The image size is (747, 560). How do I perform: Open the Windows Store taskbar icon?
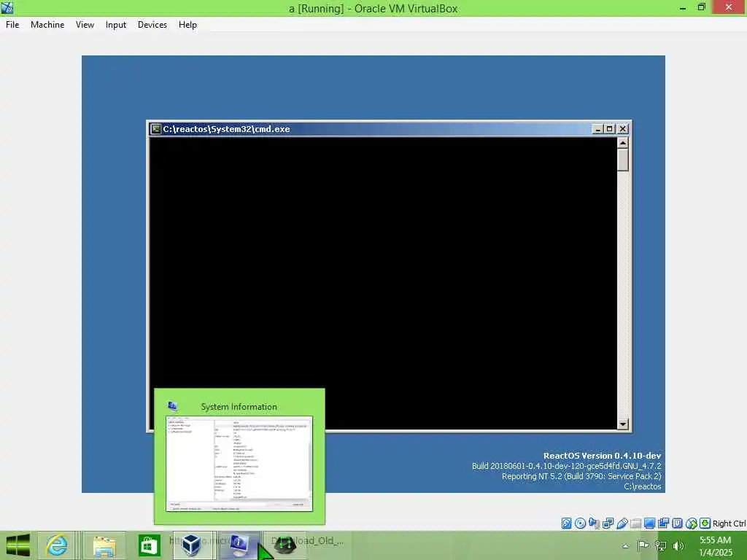149,545
